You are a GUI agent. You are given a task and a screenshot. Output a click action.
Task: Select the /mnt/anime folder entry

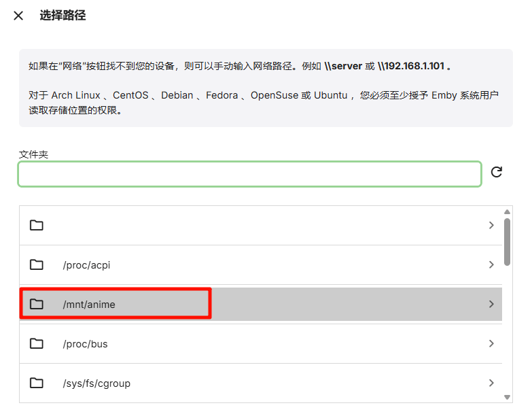pyautogui.click(x=89, y=305)
